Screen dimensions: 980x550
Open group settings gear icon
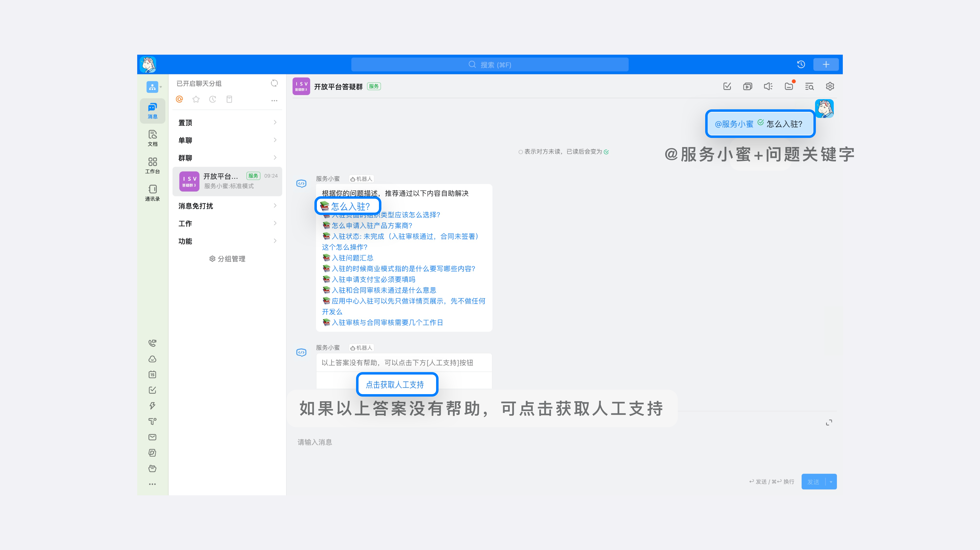pyautogui.click(x=830, y=87)
